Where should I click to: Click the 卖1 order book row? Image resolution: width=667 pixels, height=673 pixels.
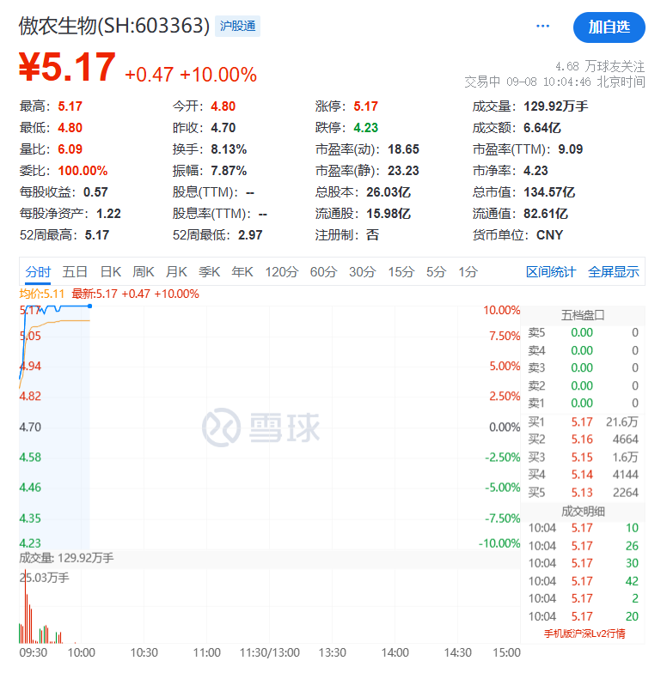(x=583, y=403)
